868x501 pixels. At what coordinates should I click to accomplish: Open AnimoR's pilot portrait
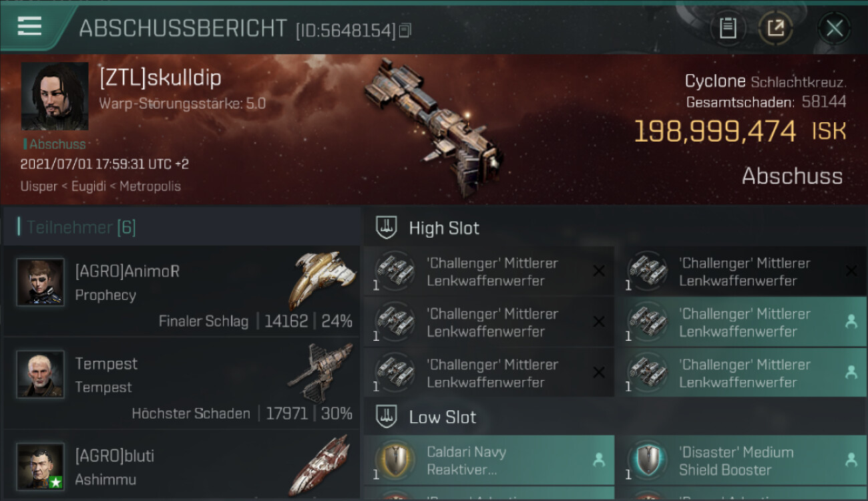coord(41,283)
